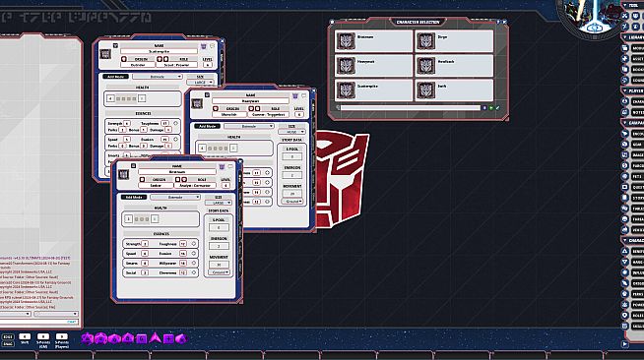The height and width of the screenshot is (360, 644).
Task: Click the EDGE button
Action: pos(8,337)
